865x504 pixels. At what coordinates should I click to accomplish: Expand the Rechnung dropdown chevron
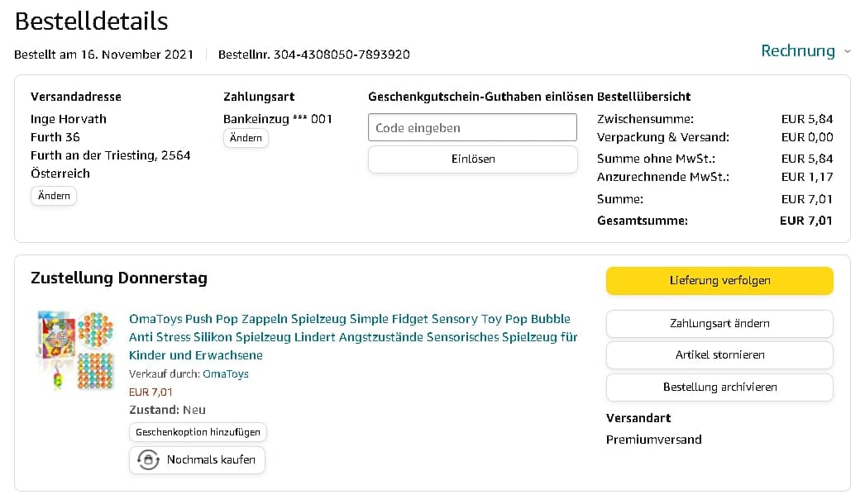pos(847,52)
